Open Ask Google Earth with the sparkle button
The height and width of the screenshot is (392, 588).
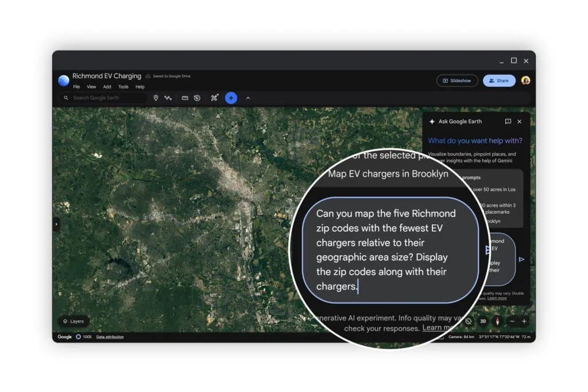pyautogui.click(x=230, y=98)
